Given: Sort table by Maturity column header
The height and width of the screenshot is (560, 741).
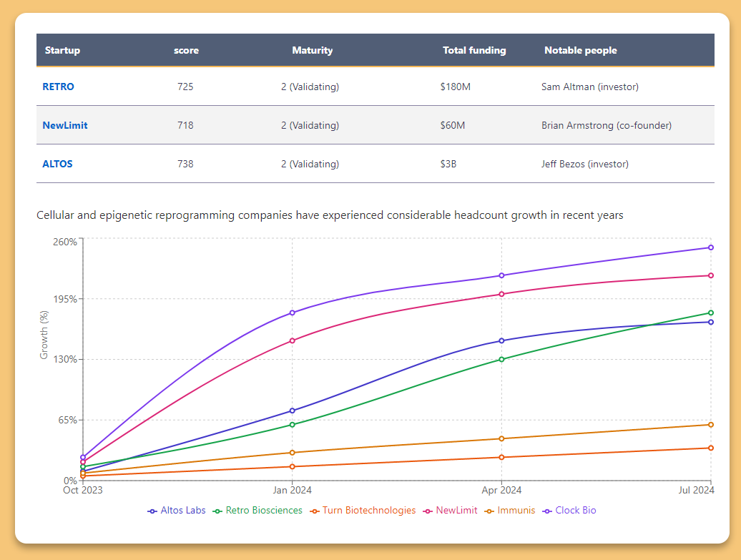Looking at the screenshot, I should (x=313, y=50).
